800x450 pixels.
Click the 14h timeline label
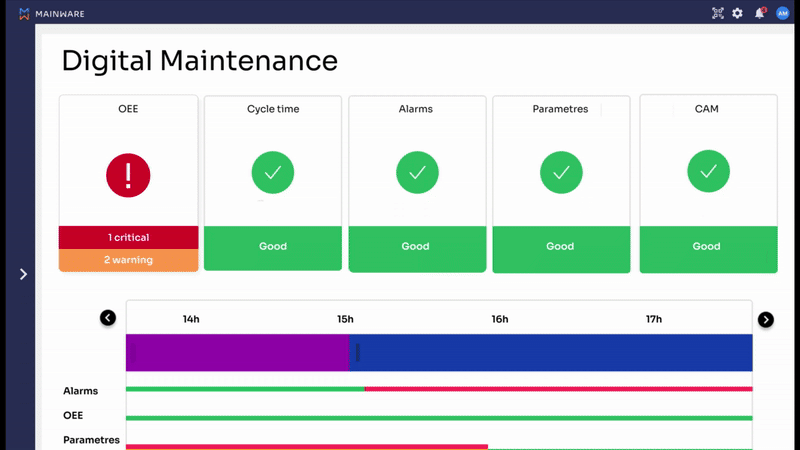point(191,319)
